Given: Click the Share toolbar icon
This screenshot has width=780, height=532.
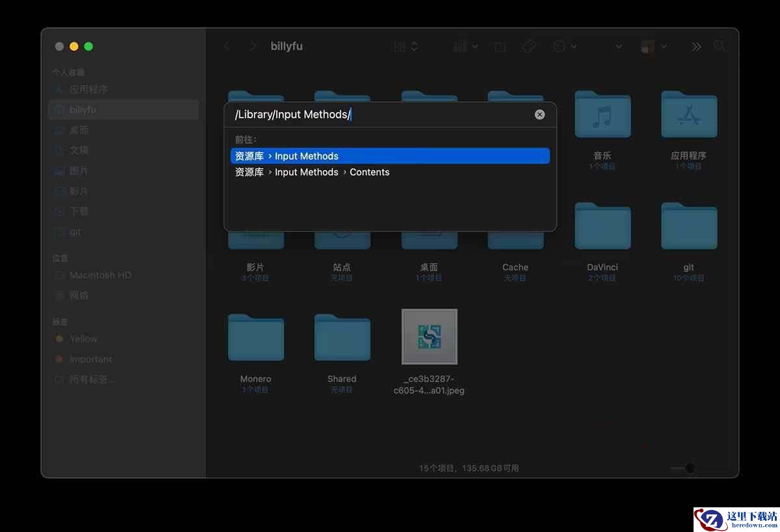Looking at the screenshot, I should click(500, 46).
